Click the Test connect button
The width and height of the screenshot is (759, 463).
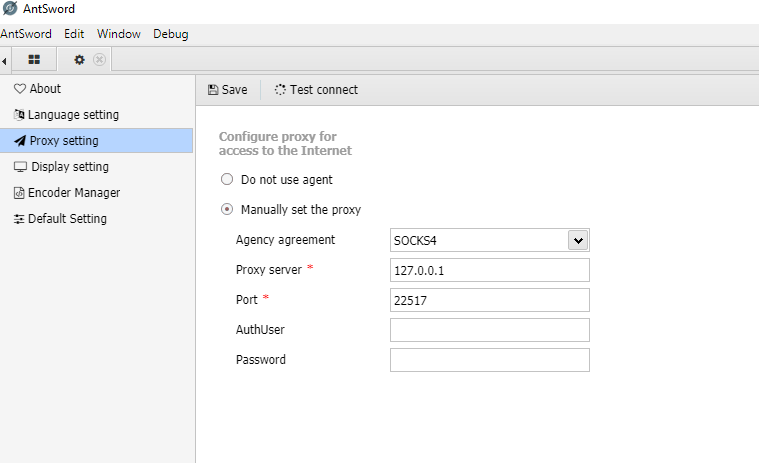[316, 90]
